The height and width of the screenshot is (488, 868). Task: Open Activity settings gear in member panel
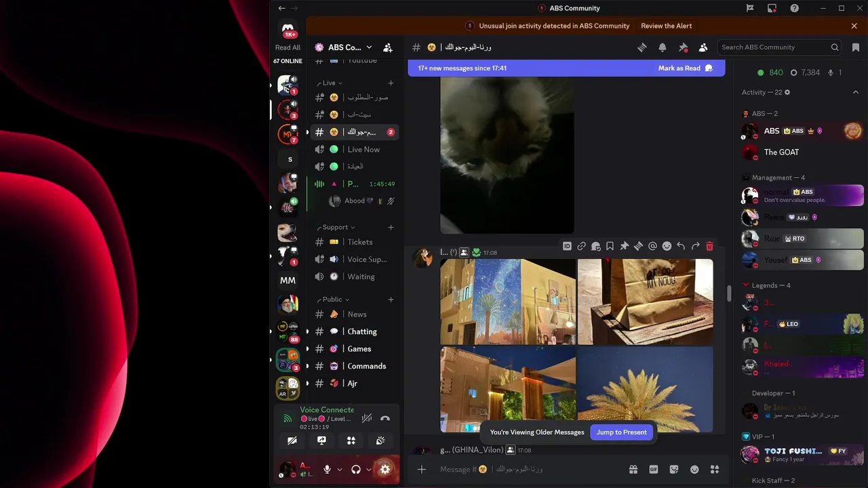(x=787, y=92)
